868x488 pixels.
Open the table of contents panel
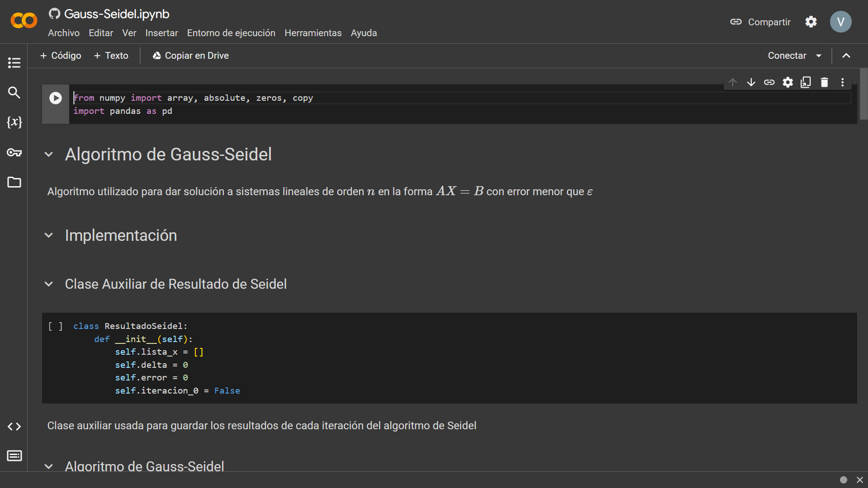click(14, 62)
